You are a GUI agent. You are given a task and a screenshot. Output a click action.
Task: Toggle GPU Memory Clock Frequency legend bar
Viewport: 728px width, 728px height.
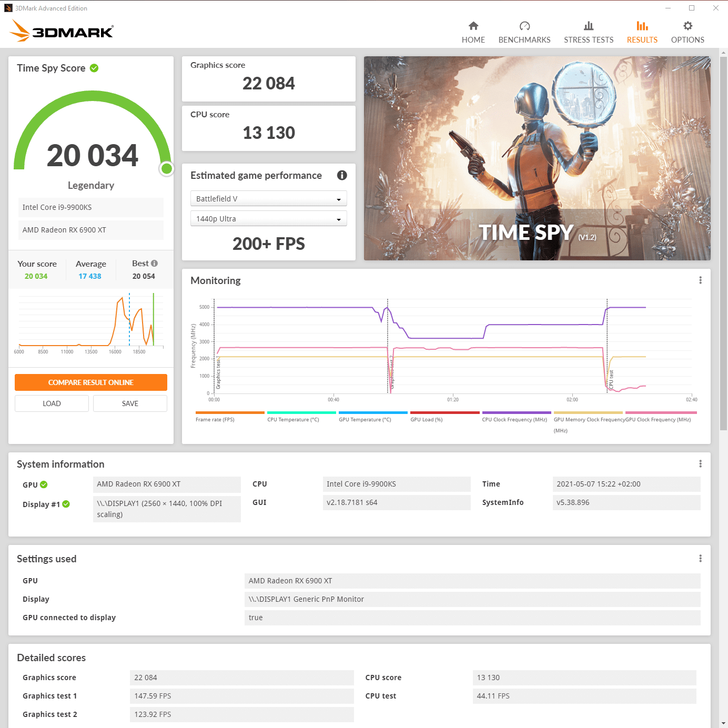(x=588, y=413)
